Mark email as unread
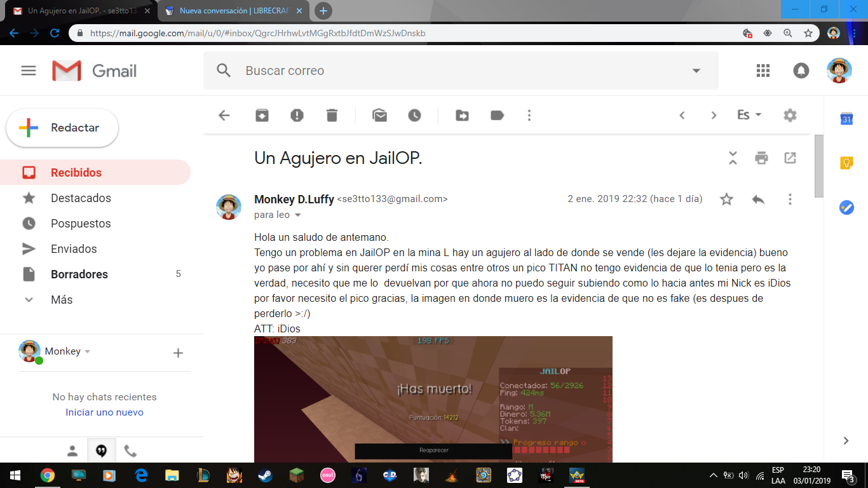868x488 pixels. 380,115
